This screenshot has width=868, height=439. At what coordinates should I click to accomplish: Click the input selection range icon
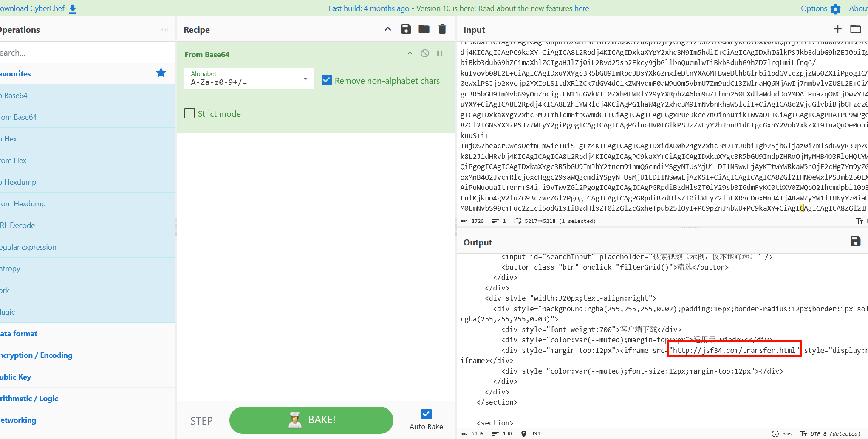click(x=517, y=221)
